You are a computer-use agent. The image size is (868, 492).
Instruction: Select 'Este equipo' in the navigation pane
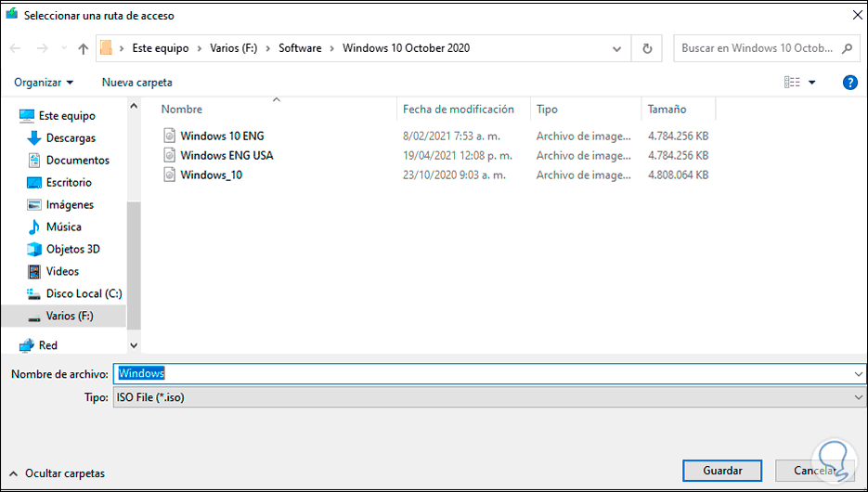point(67,116)
